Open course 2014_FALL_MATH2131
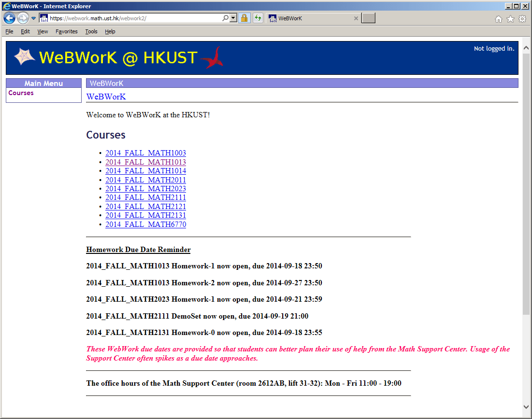Viewport: 532px width, 419px height. click(146, 215)
